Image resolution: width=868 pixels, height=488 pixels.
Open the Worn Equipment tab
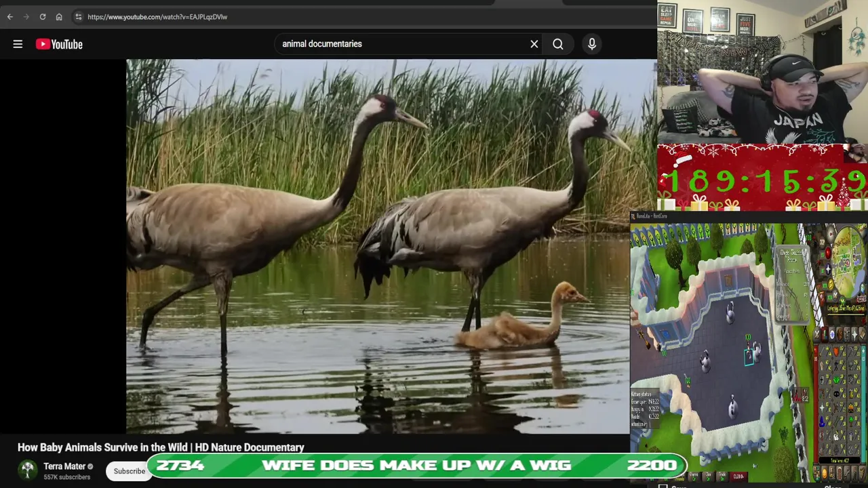click(847, 333)
